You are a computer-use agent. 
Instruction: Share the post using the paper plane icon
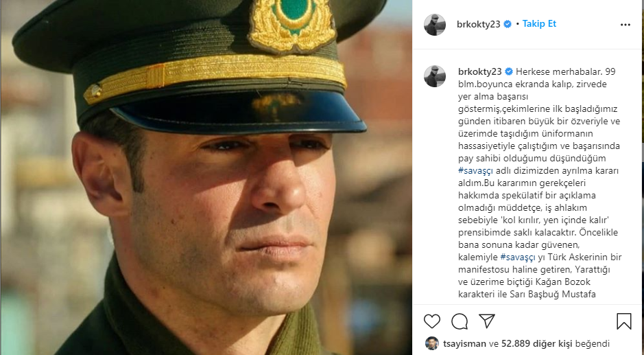pos(486,321)
